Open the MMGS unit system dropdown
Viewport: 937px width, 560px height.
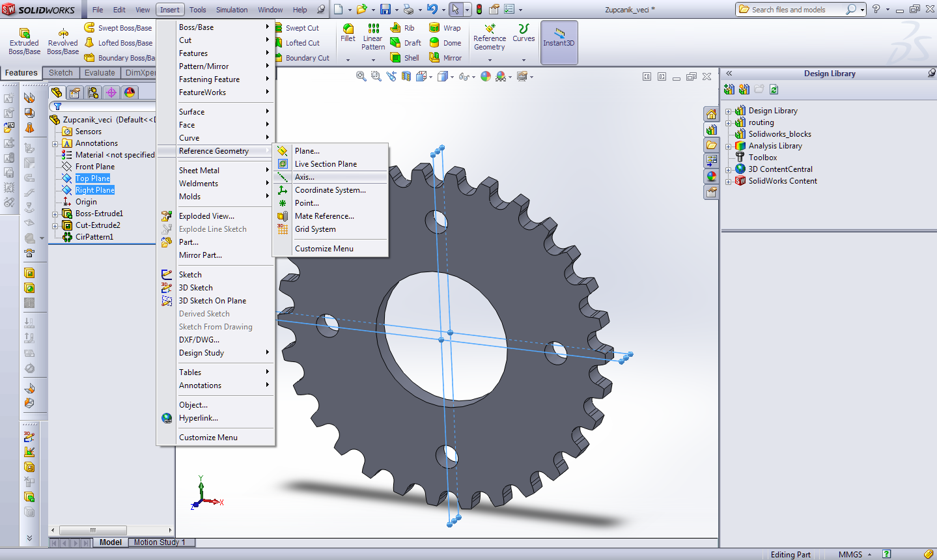pos(854,555)
